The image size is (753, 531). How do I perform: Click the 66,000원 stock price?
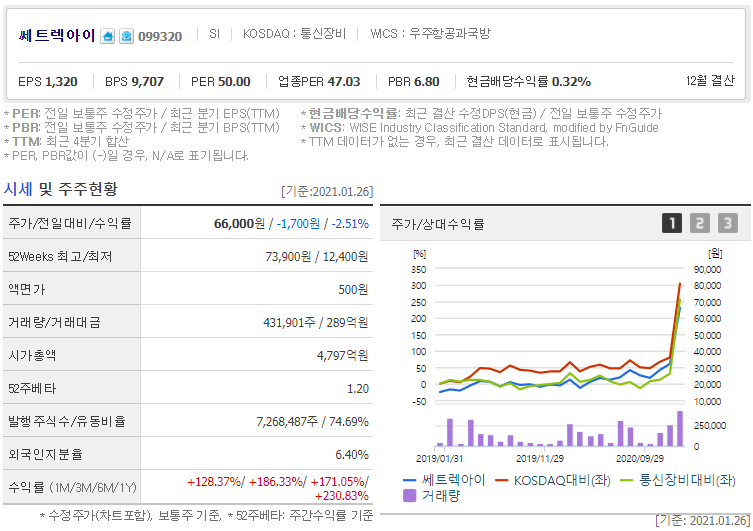coord(239,224)
